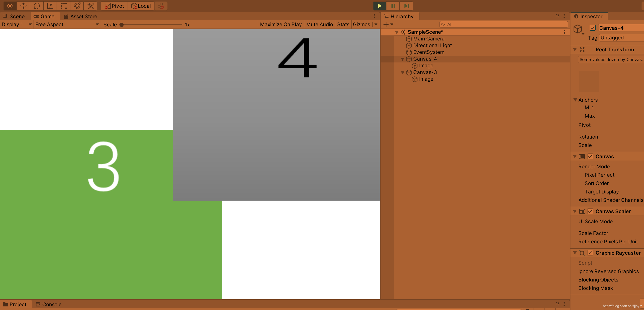Collapse the Anchors section

[x=575, y=100]
